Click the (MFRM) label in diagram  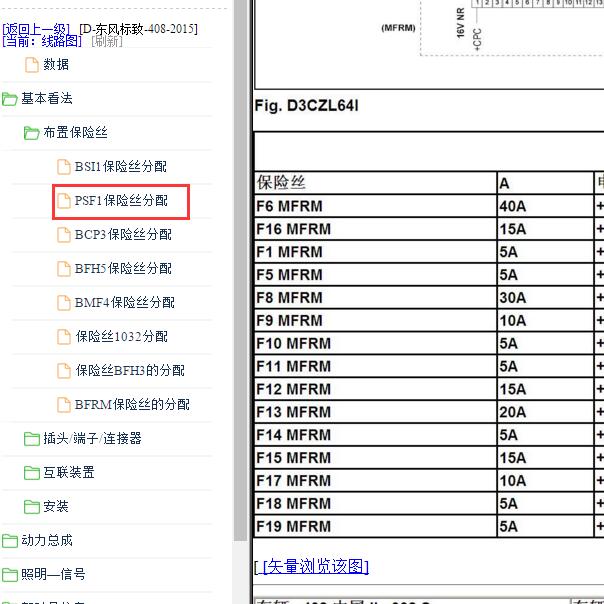tap(398, 28)
